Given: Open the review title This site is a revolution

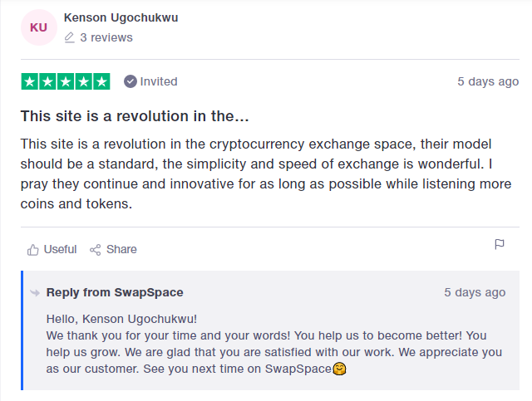Looking at the screenshot, I should pyautogui.click(x=135, y=116).
